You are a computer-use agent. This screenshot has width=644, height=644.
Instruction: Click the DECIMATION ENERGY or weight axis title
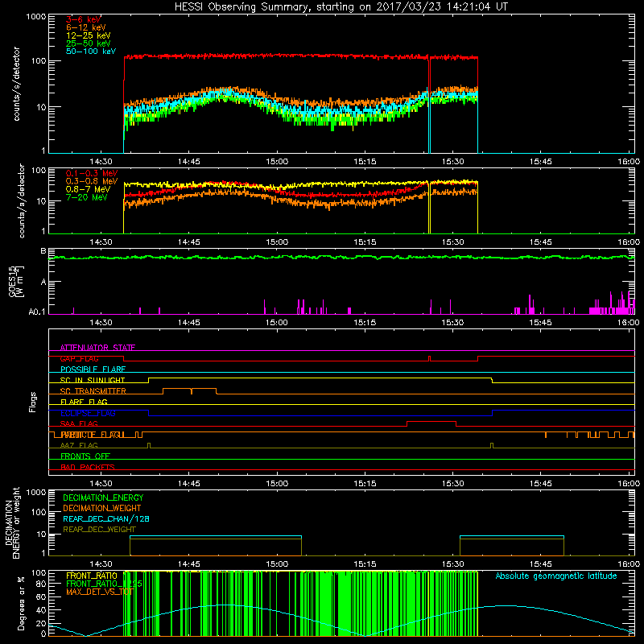(x=12, y=522)
